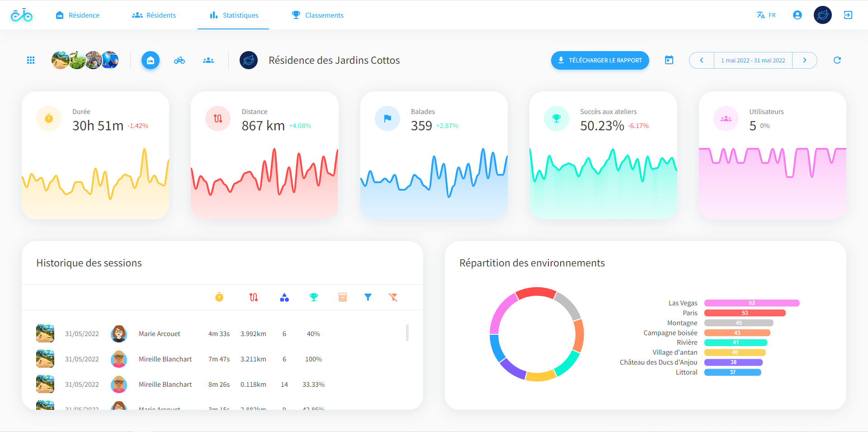This screenshot has width=868, height=432.
Task: Click the bicycle logo in the header
Action: click(x=21, y=15)
